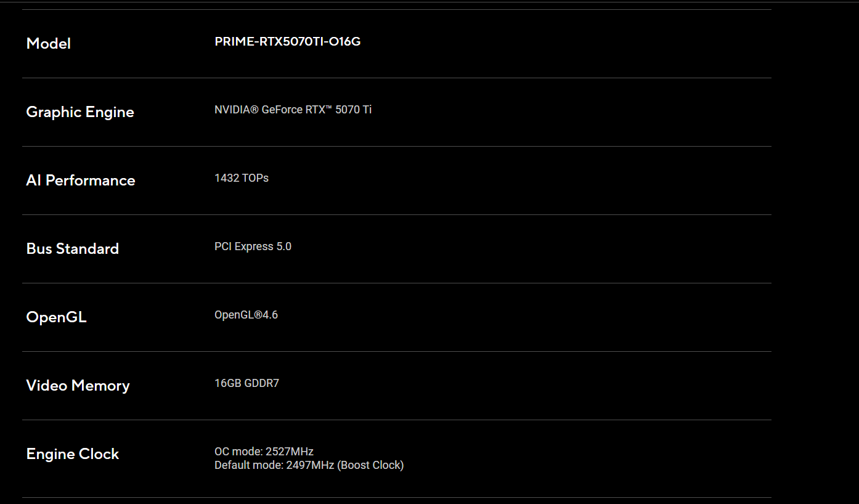This screenshot has height=504, width=859.
Task: Click the 2527MHz clock value
Action: (290, 452)
